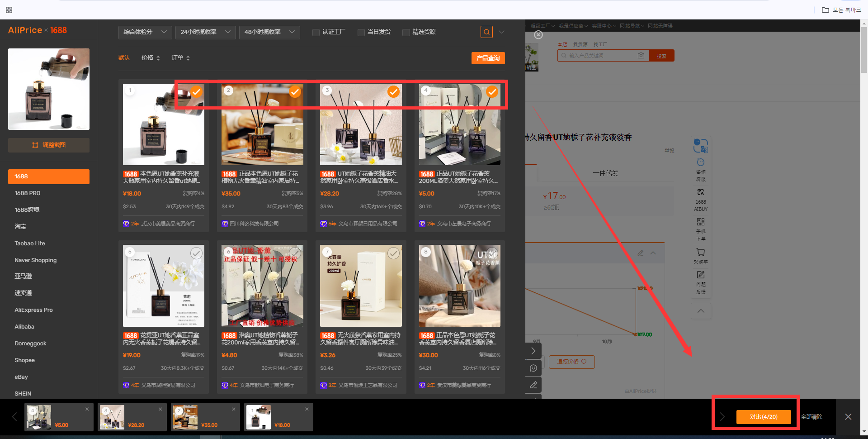Click the 产品查询 button
868x439 pixels.
[x=488, y=58]
